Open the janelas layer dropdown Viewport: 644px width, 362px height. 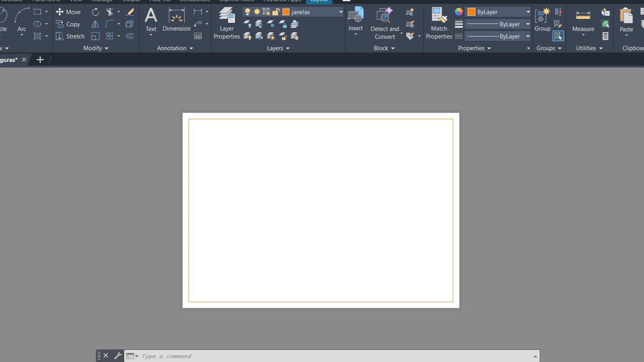(341, 12)
